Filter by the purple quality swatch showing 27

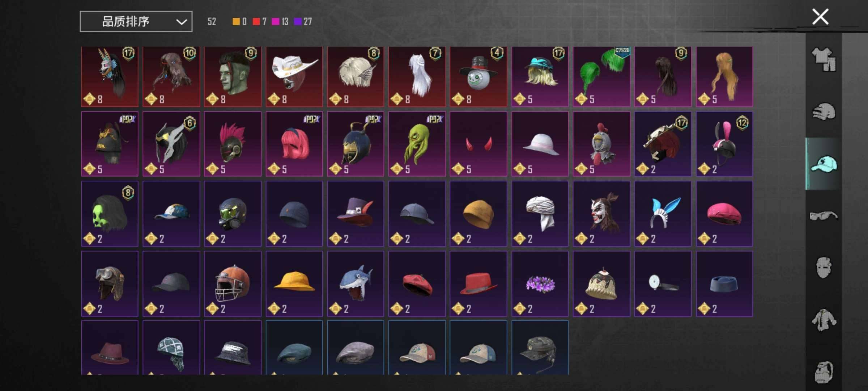[303, 22]
